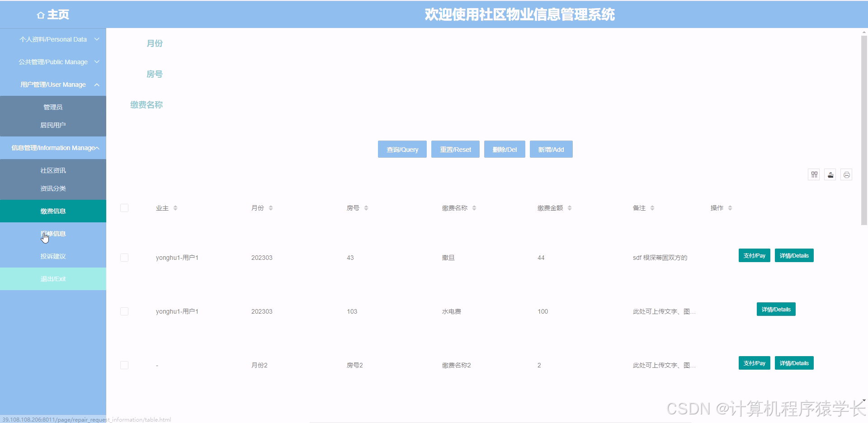Sort table by 缴费金额 column arrows
The width and height of the screenshot is (868, 423).
[570, 208]
